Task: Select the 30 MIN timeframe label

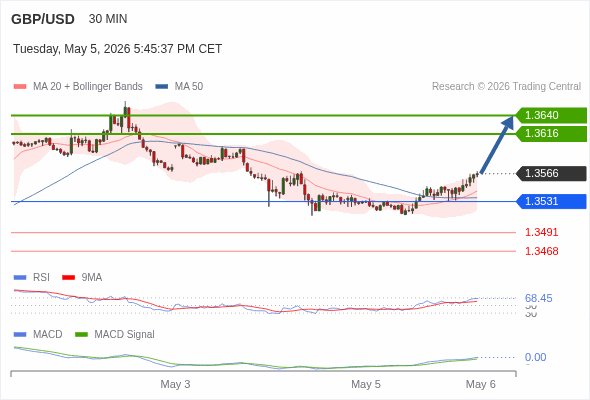Action: pos(108,19)
